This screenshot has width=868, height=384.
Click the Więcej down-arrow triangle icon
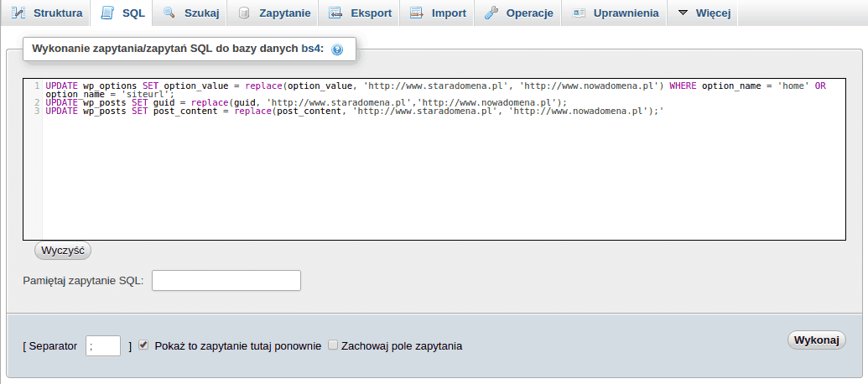pyautogui.click(x=683, y=13)
